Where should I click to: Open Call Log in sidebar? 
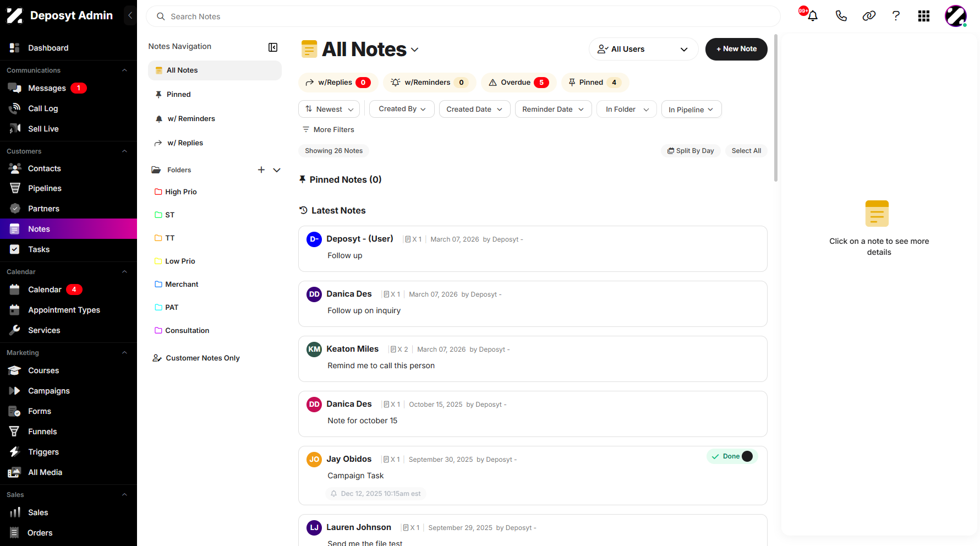(68, 108)
